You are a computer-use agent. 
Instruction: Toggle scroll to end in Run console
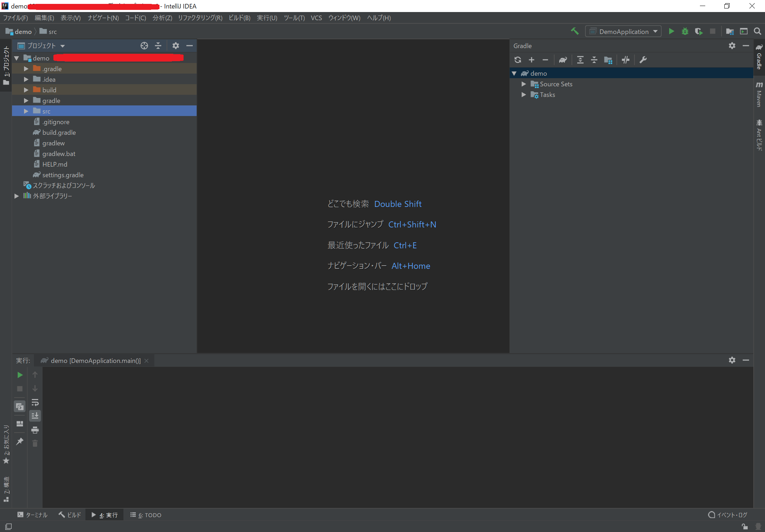[35, 416]
